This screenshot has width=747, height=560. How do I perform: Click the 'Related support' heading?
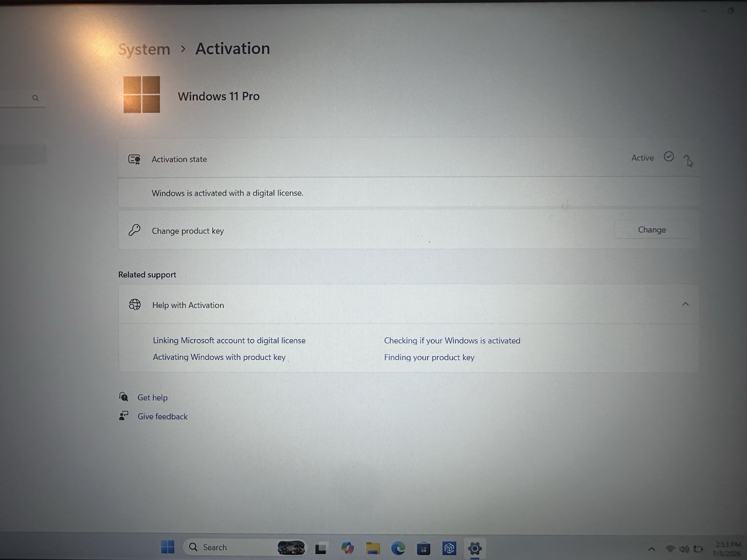(x=147, y=275)
